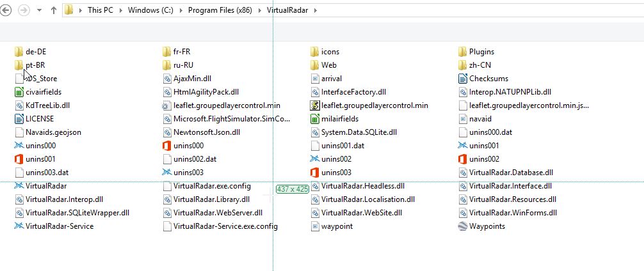Select VirtualRadar-Service.exe.config
This screenshot has height=271, width=644.
click(220, 226)
